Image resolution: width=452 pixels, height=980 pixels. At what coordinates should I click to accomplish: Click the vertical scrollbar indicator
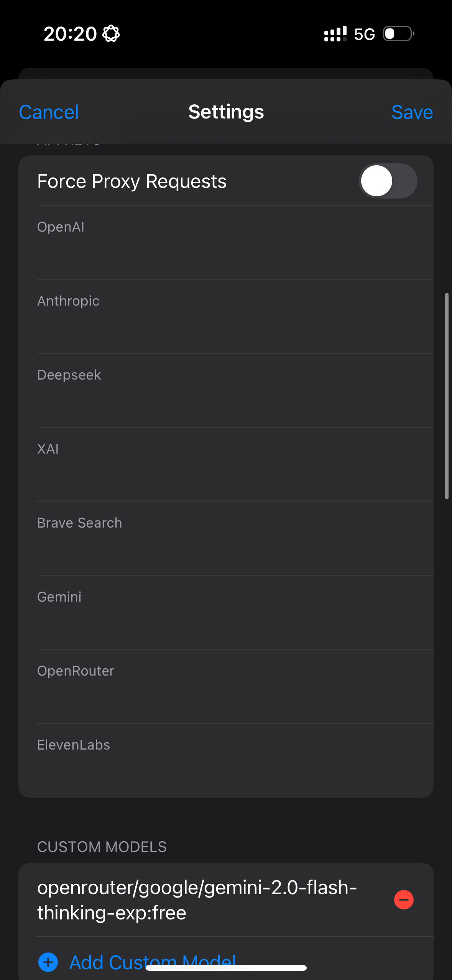click(447, 396)
